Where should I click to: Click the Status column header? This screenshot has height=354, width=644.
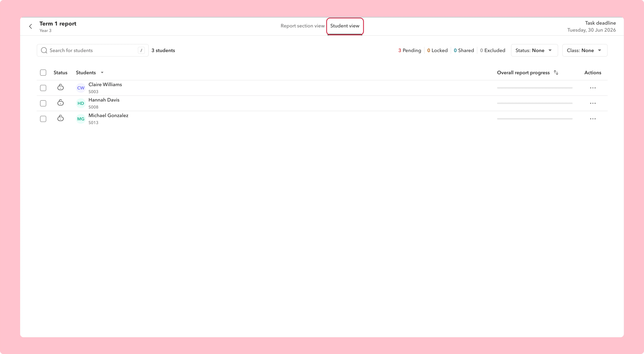click(x=60, y=73)
